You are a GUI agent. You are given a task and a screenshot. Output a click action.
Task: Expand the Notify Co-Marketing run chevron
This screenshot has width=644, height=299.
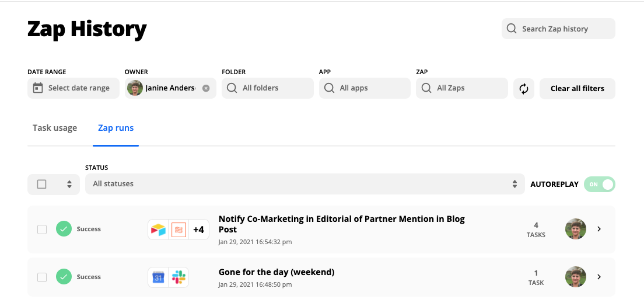(599, 230)
